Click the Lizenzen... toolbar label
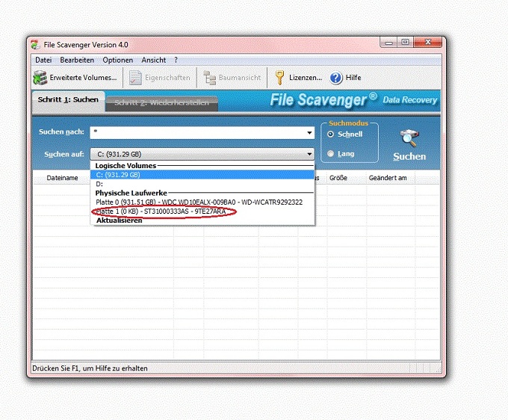This screenshot has width=508, height=420. coord(306,78)
